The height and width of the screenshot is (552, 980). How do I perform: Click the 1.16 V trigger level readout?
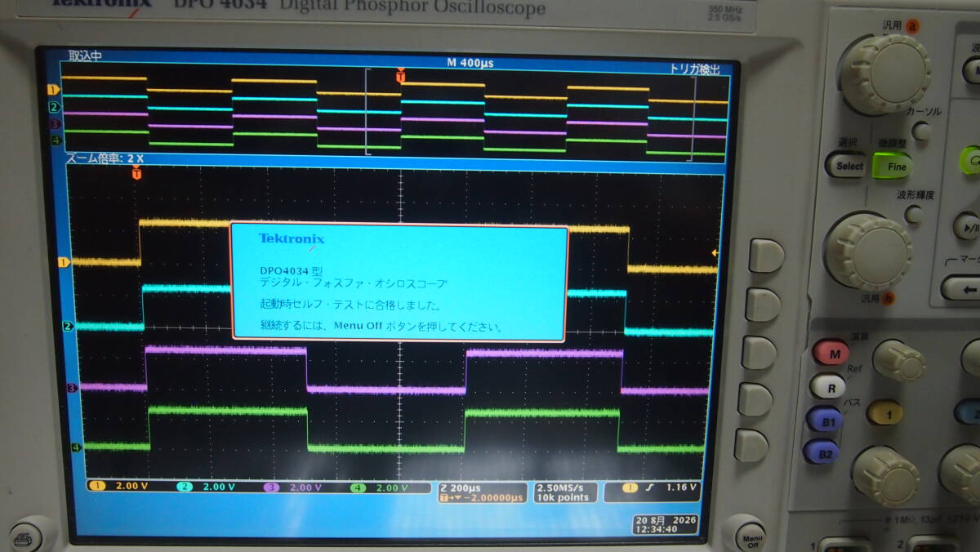point(679,487)
